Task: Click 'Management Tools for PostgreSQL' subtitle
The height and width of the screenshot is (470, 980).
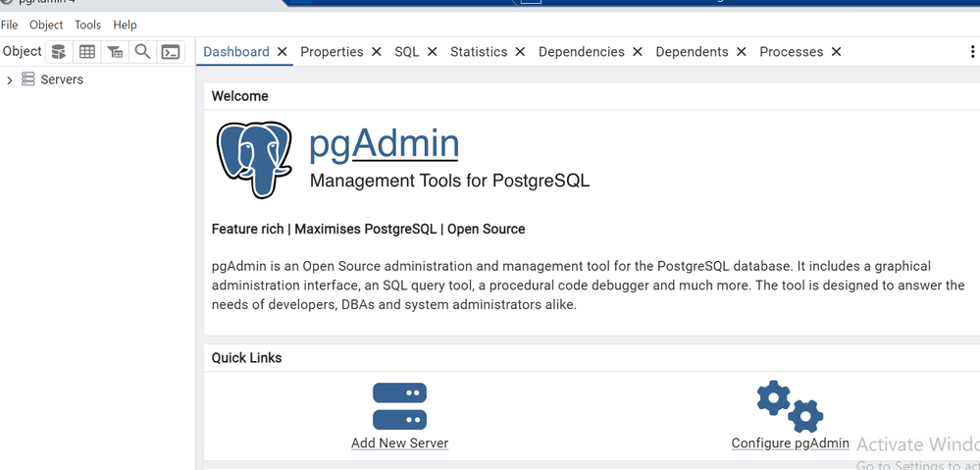Action: tap(449, 181)
